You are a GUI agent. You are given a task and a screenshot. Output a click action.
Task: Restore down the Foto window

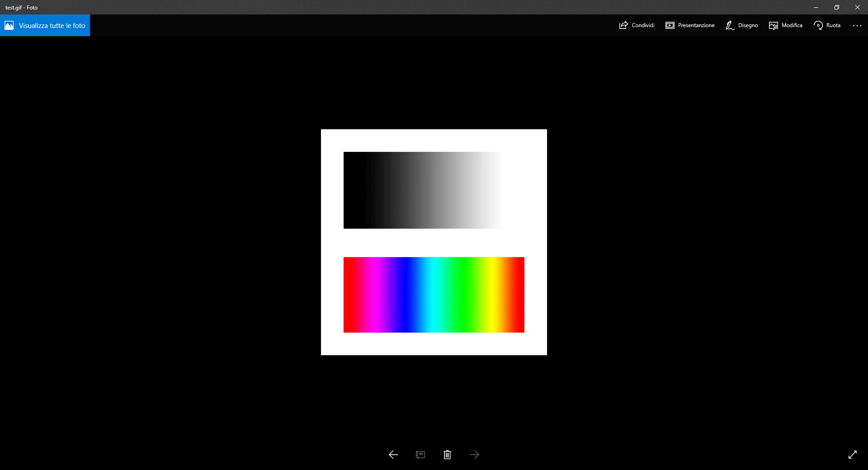[837, 7]
